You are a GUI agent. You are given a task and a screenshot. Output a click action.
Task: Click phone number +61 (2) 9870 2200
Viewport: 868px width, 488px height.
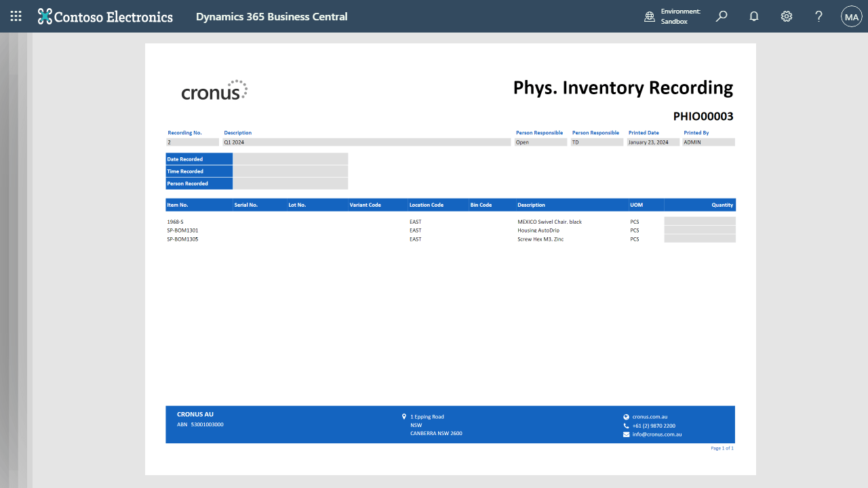click(x=654, y=426)
